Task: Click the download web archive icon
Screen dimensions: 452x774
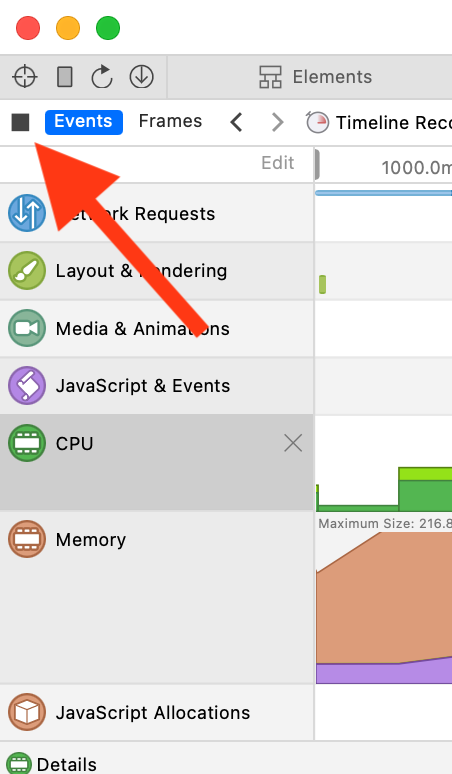Action: click(142, 77)
